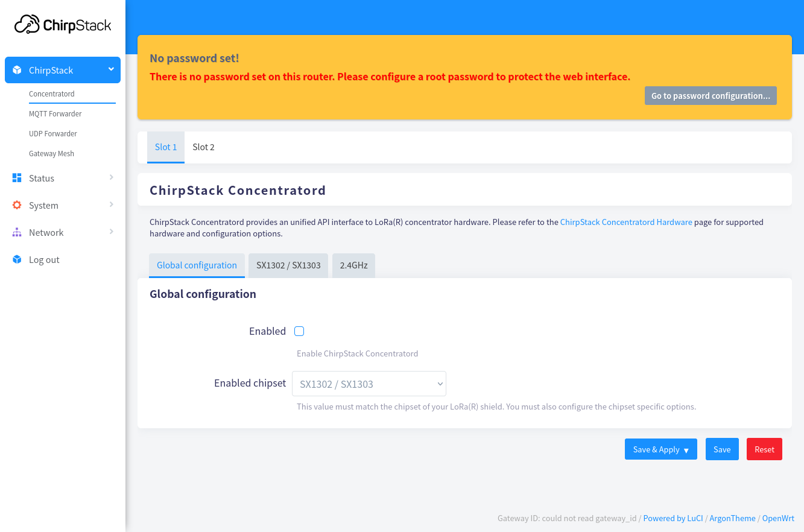This screenshot has width=804, height=532.
Task: Select the System menu label
Action: [43, 206]
